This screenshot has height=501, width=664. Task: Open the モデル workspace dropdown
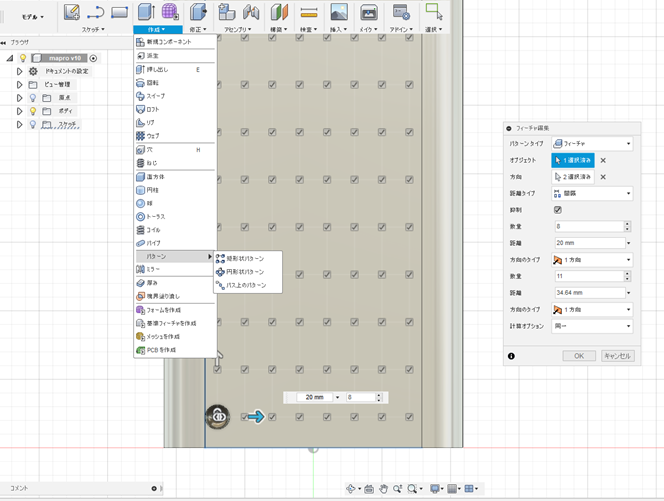tap(33, 17)
